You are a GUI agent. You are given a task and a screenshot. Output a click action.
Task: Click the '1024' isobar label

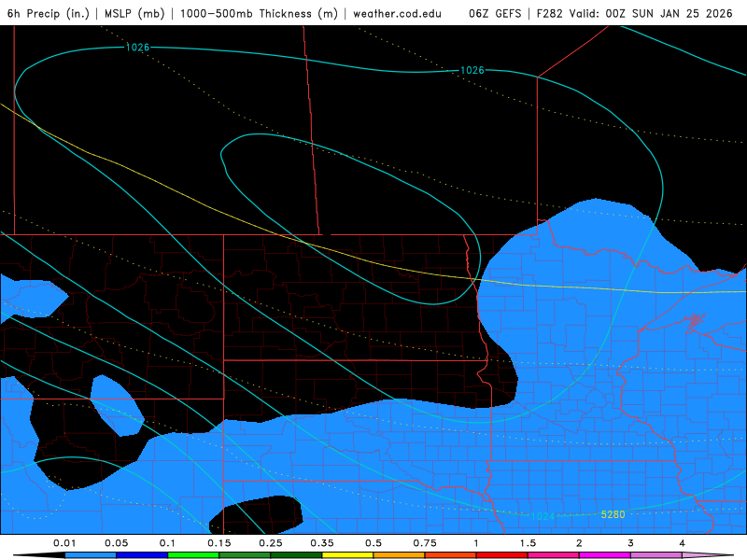(543, 516)
